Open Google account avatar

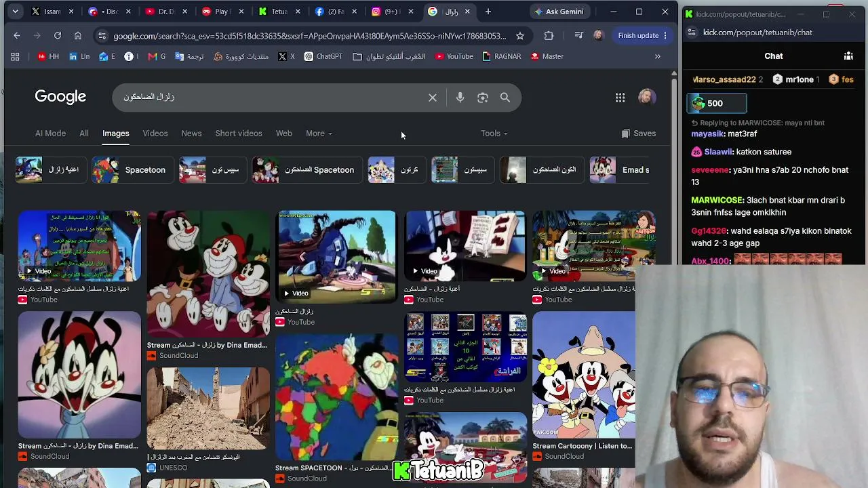click(647, 97)
